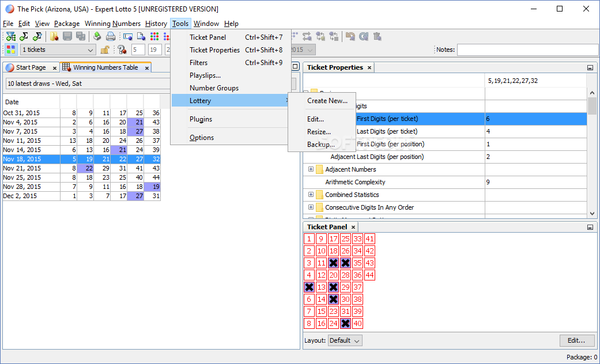Screen dimensions: 600x364
Task: Expand the Adjacent Numbers folder
Action: click(x=311, y=169)
